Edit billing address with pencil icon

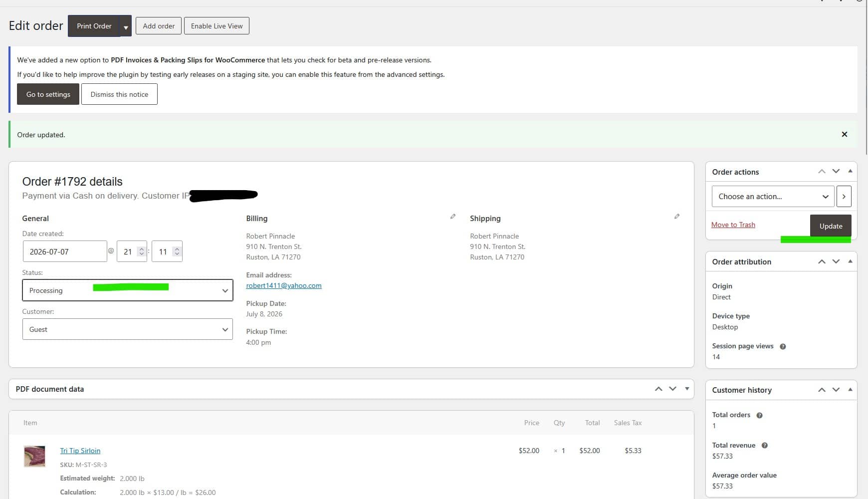[x=453, y=217]
